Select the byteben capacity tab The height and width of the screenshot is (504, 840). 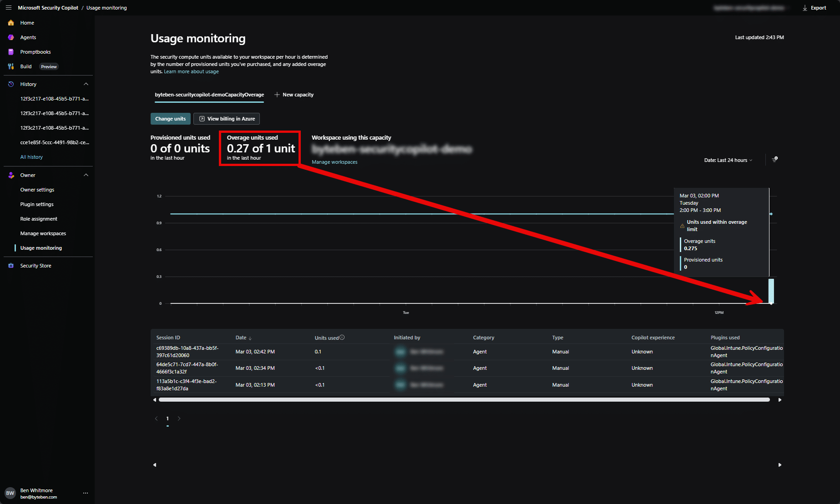pos(209,95)
